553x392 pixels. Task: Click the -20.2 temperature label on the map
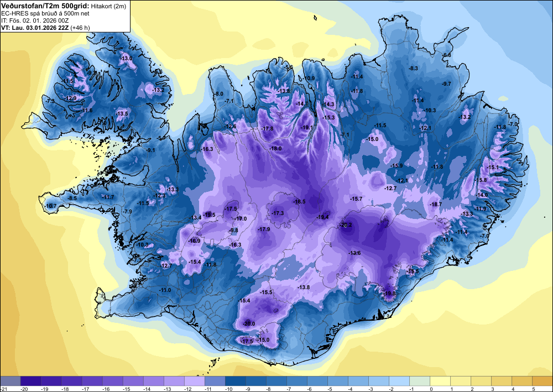tap(346, 225)
